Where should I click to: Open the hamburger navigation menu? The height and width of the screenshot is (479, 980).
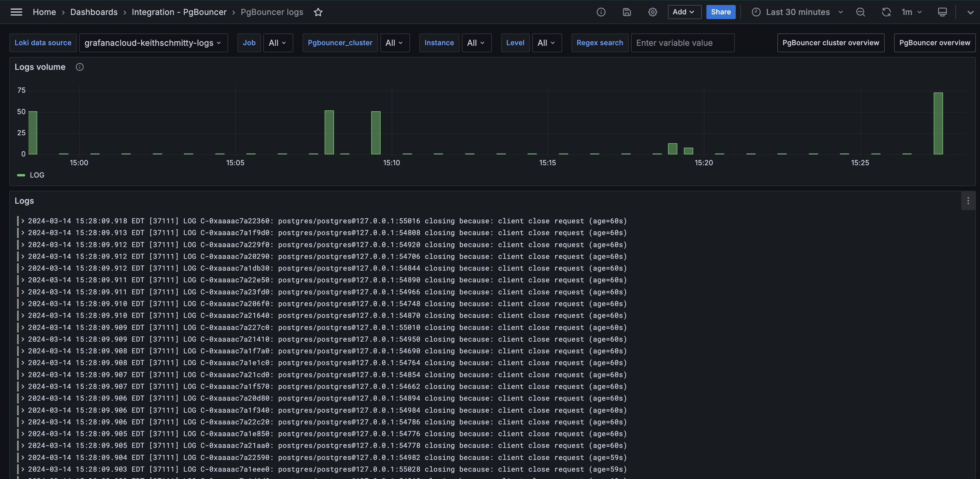pyautogui.click(x=16, y=12)
